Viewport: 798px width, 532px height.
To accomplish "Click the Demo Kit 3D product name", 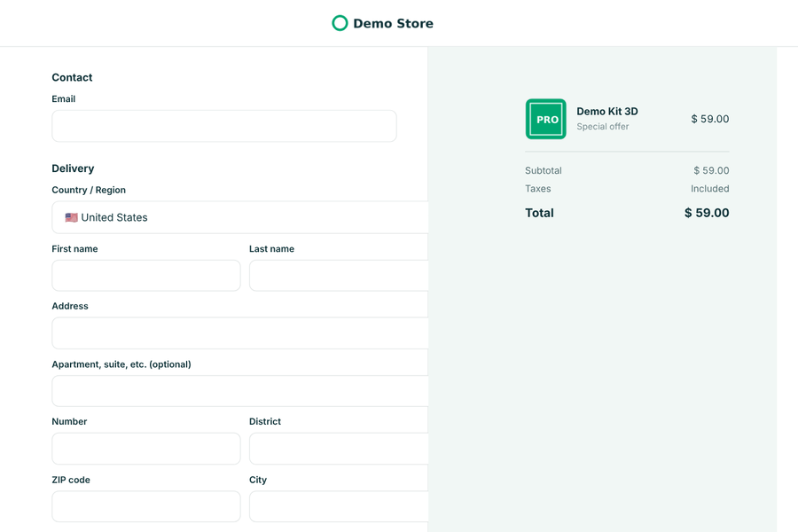I will [x=607, y=112].
